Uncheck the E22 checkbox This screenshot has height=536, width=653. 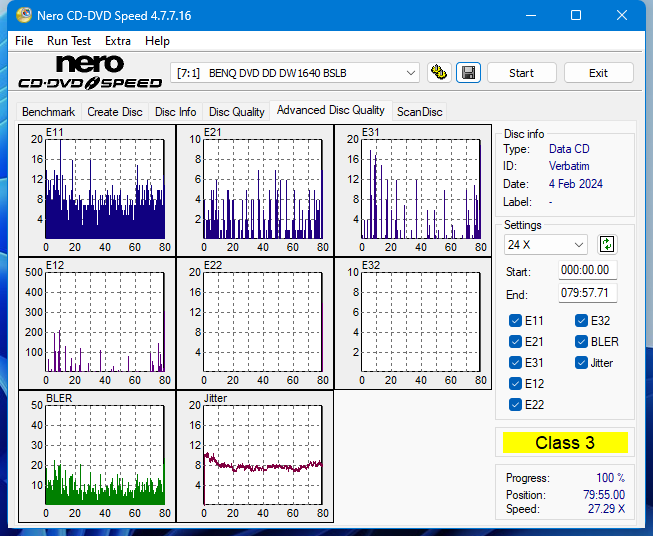pyautogui.click(x=515, y=404)
